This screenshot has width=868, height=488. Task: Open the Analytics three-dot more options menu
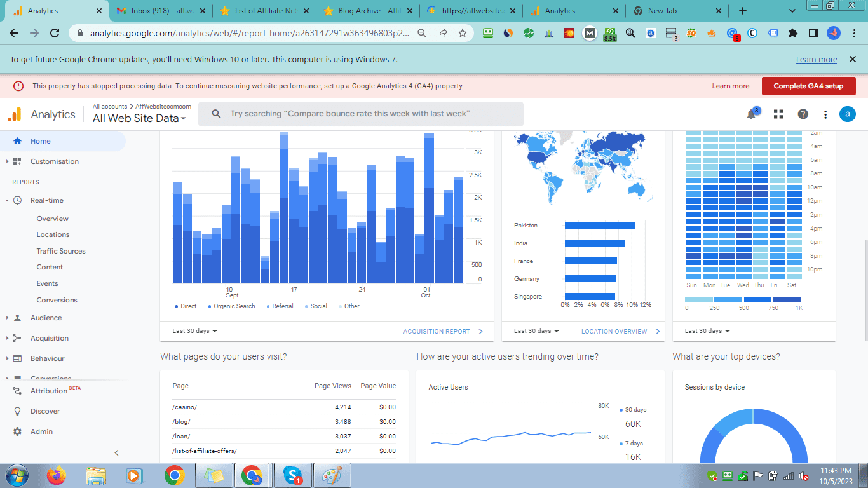[x=825, y=114]
